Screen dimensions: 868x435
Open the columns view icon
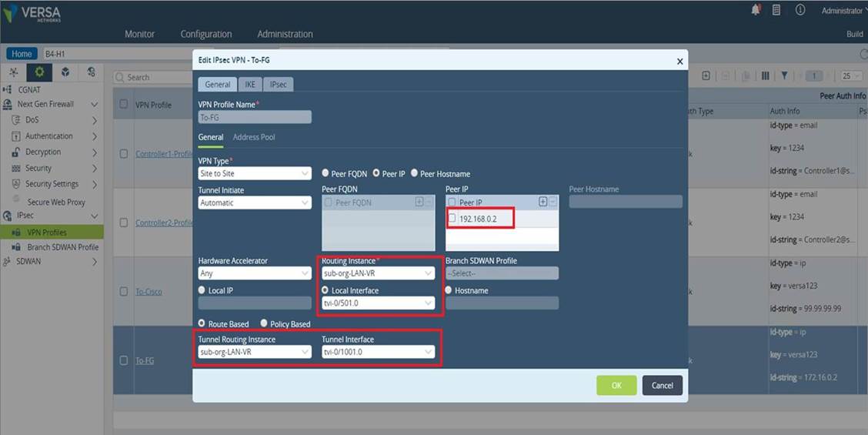[x=765, y=76]
